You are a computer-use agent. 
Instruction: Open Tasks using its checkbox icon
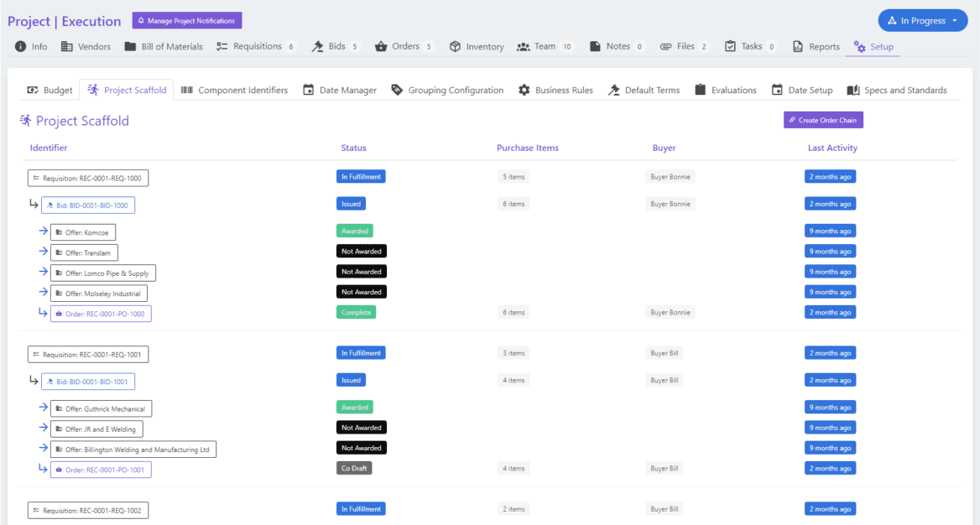729,47
